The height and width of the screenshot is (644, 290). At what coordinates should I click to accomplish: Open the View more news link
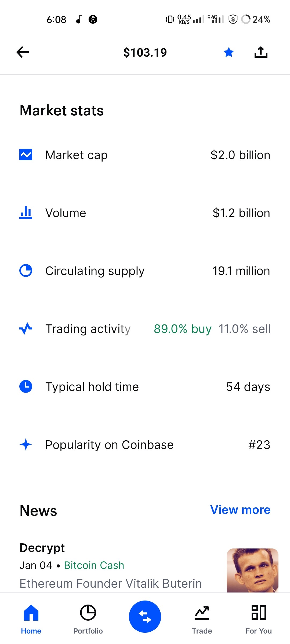[240, 510]
